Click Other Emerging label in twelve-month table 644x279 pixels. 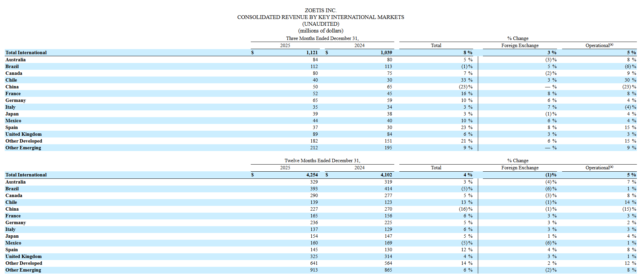point(23,270)
